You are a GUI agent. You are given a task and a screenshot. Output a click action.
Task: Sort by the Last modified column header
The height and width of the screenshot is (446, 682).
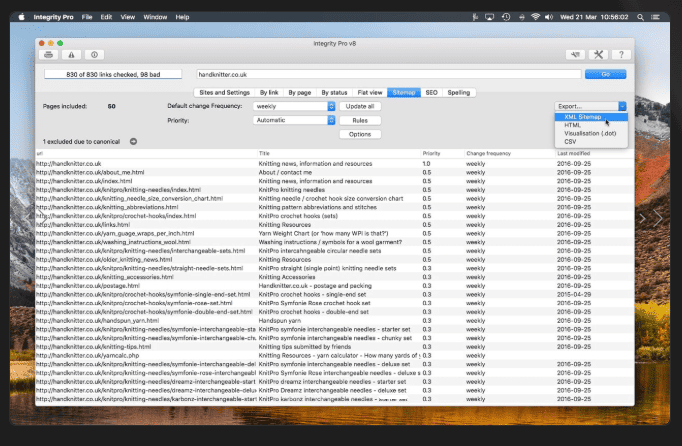tap(594, 154)
